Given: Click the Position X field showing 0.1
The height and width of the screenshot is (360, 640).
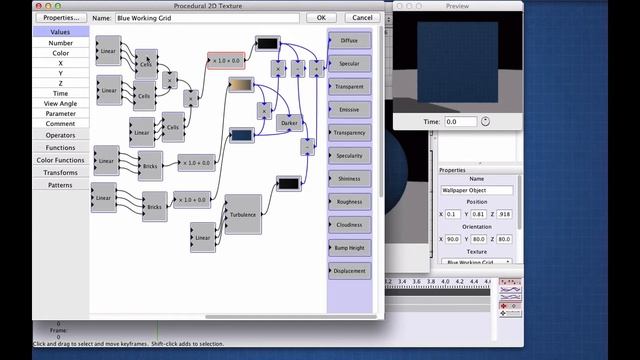Looking at the screenshot, I should pyautogui.click(x=453, y=214).
